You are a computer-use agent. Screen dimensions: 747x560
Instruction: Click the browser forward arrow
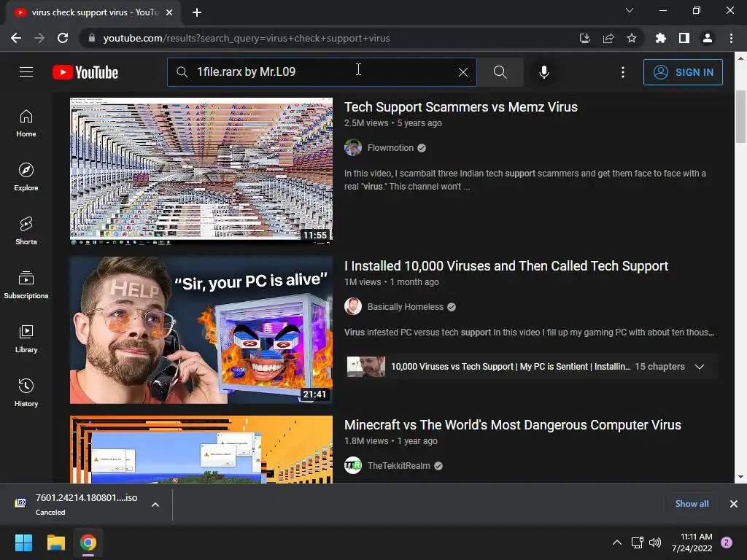tap(39, 38)
